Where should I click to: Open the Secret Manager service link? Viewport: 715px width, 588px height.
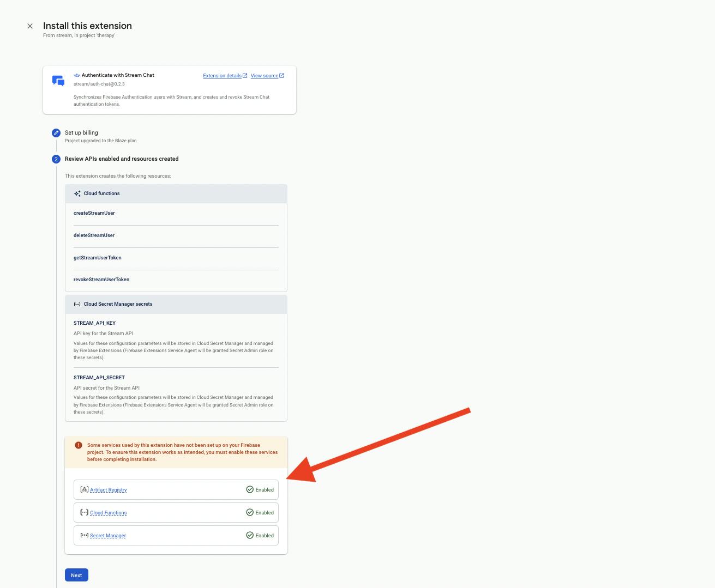click(x=107, y=536)
